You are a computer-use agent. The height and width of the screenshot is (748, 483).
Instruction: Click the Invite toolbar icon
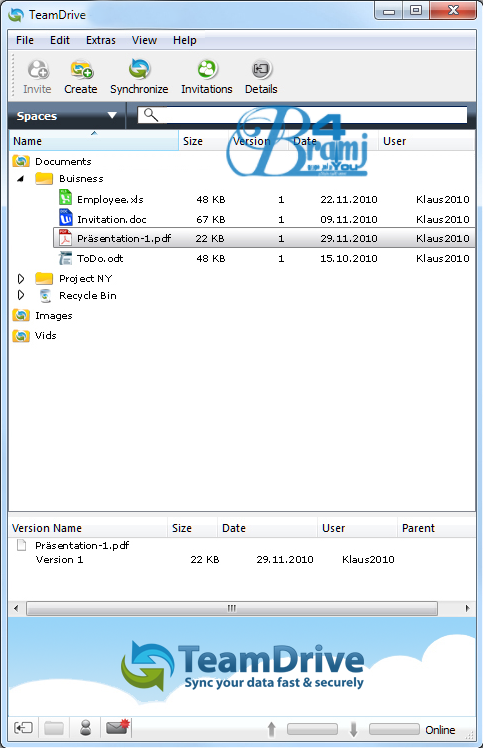click(x=38, y=70)
